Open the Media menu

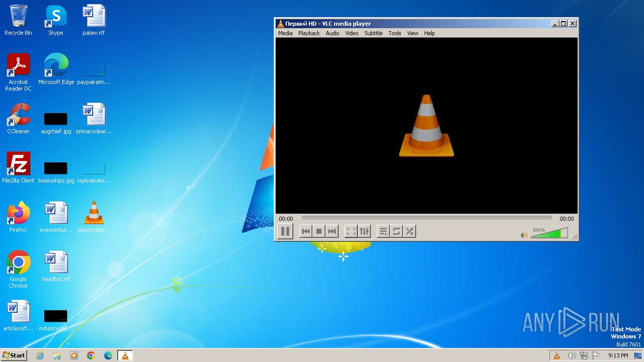click(x=285, y=33)
